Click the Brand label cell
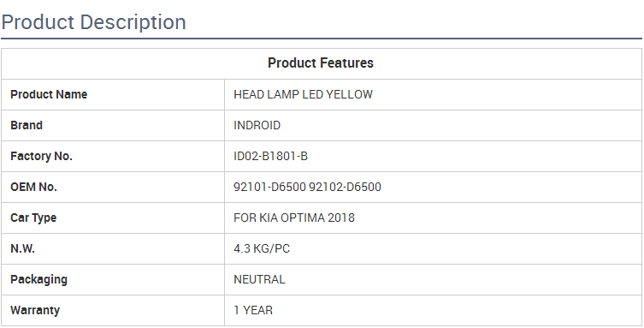 tap(113, 125)
